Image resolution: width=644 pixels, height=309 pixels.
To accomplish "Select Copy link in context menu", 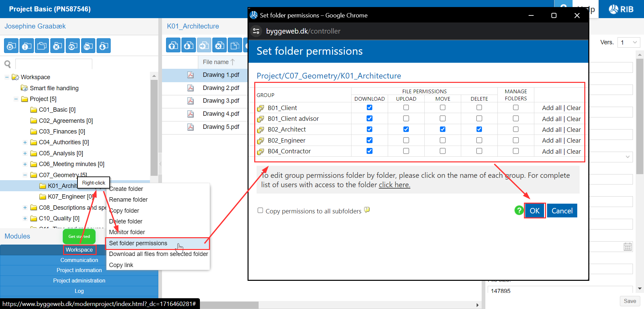I will pyautogui.click(x=121, y=265).
